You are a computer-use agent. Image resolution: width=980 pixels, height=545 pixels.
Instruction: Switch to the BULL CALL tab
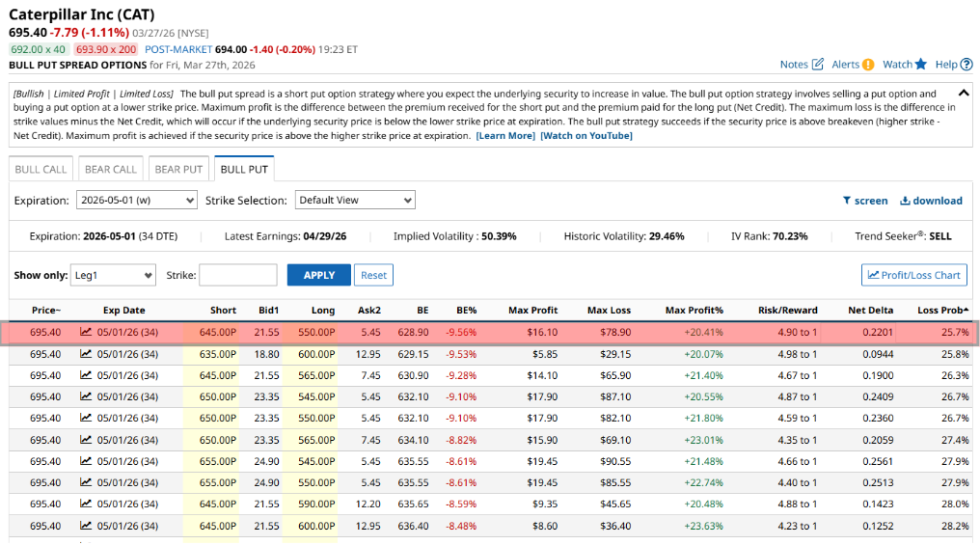(41, 169)
